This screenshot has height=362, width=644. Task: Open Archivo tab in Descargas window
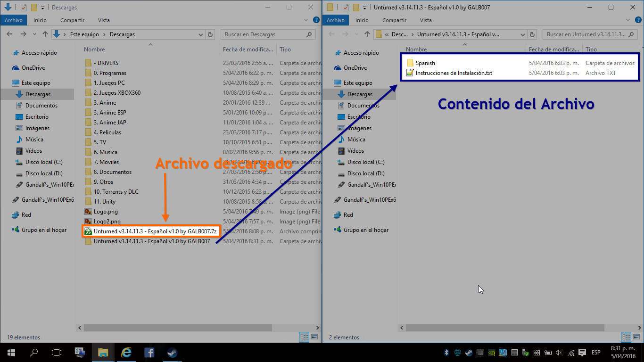[14, 20]
